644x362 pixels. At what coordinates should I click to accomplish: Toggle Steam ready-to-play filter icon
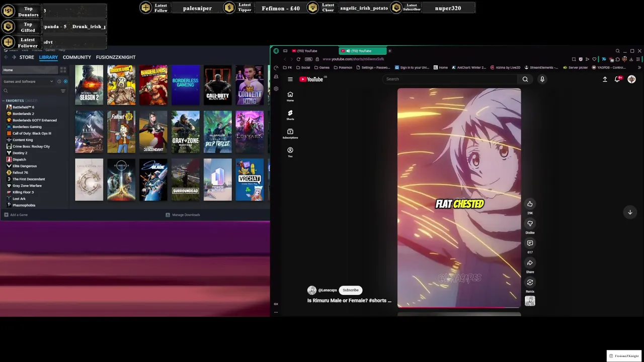[x=65, y=81]
